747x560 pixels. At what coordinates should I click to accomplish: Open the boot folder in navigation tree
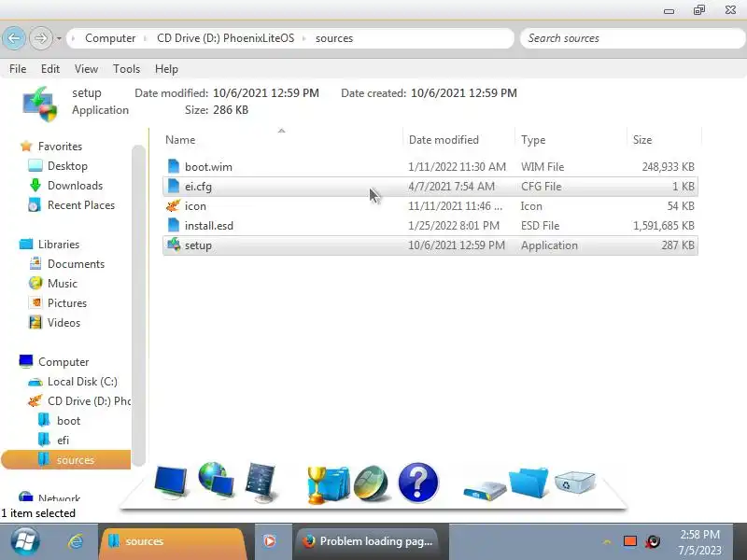(x=68, y=421)
